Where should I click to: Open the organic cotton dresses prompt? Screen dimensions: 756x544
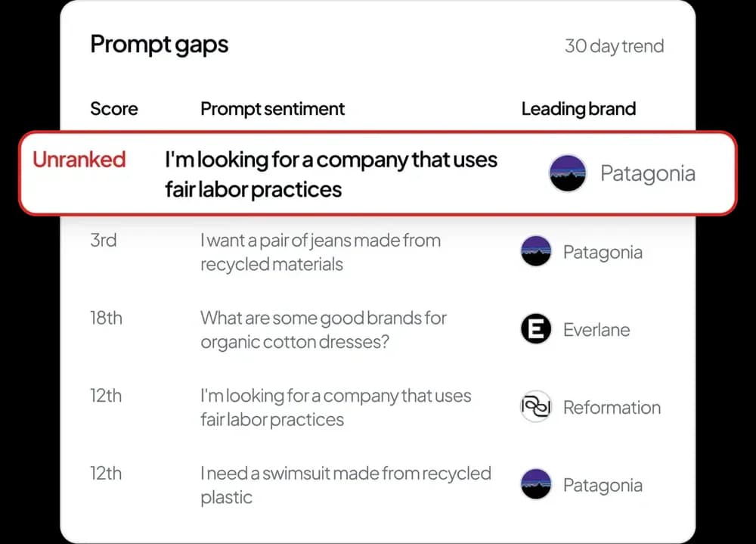(x=324, y=330)
